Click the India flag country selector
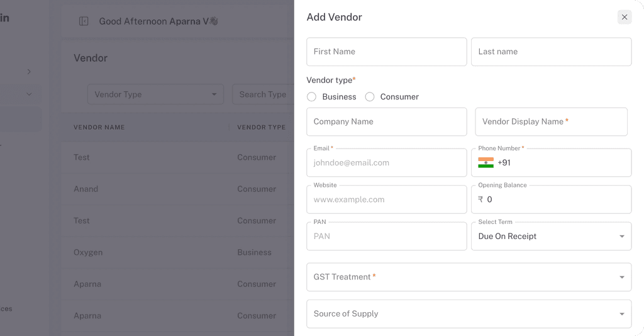The height and width of the screenshot is (336, 644). pos(486,163)
